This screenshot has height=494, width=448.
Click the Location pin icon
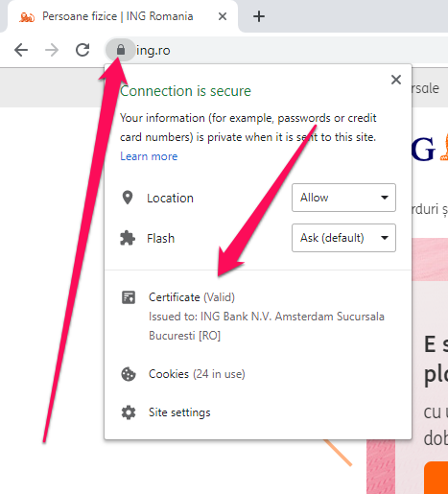[x=128, y=198]
